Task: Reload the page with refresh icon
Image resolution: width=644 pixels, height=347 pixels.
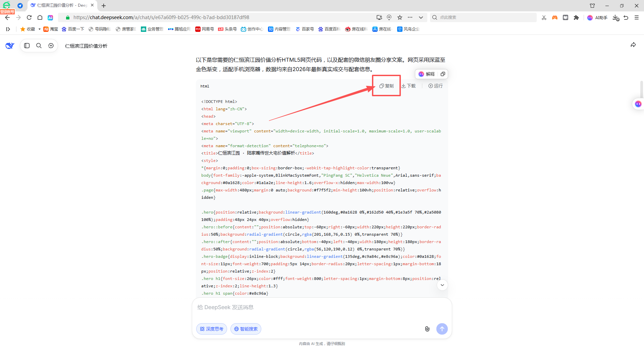Action: [x=29, y=17]
